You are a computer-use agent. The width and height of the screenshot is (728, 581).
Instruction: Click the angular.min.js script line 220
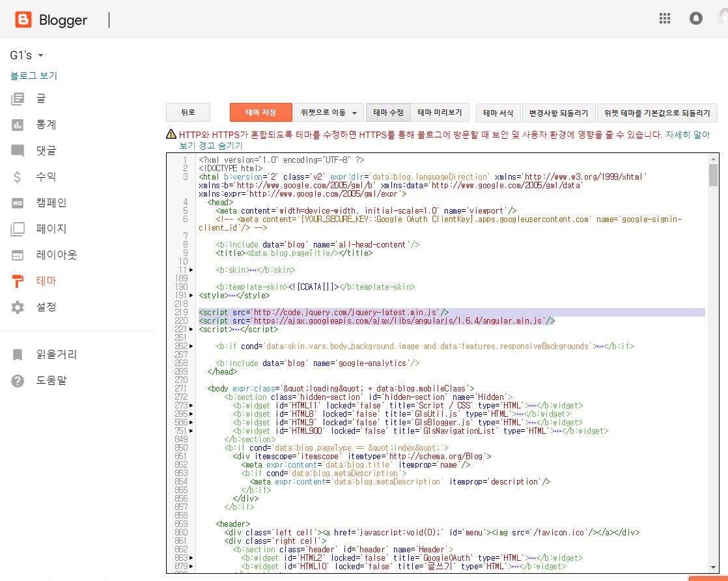pos(376,321)
